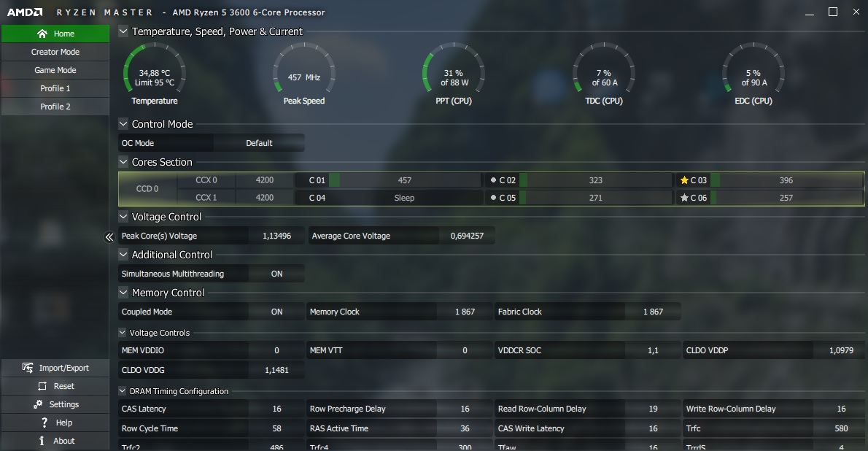Open Profile 1
The image size is (868, 451).
point(55,88)
